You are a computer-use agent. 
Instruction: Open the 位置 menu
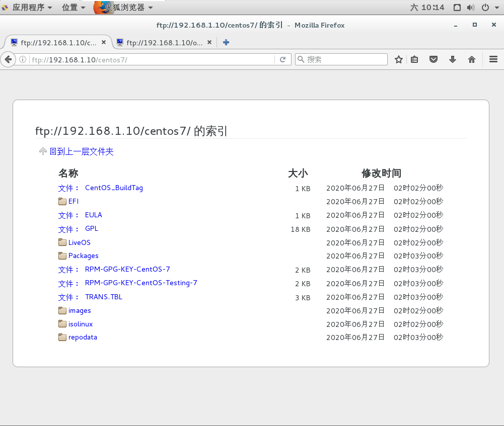tap(74, 8)
